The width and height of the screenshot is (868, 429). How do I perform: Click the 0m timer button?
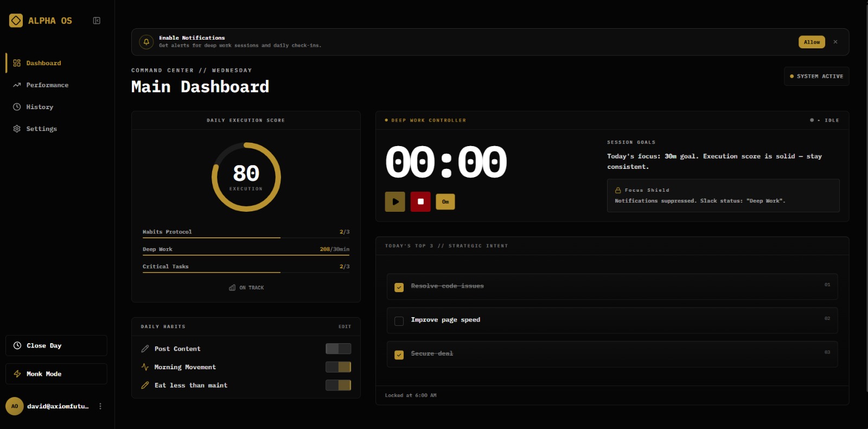pyautogui.click(x=445, y=201)
